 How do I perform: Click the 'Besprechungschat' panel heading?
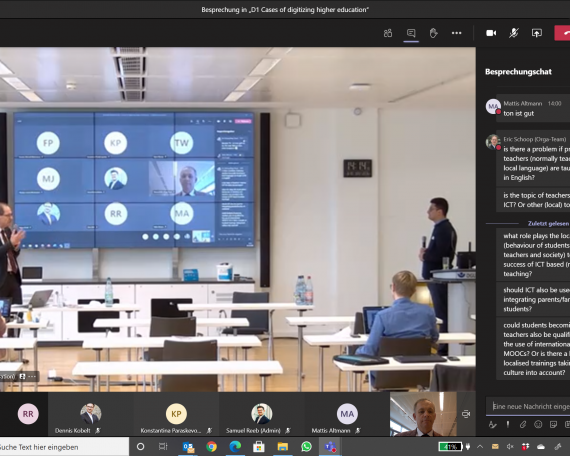tap(518, 72)
